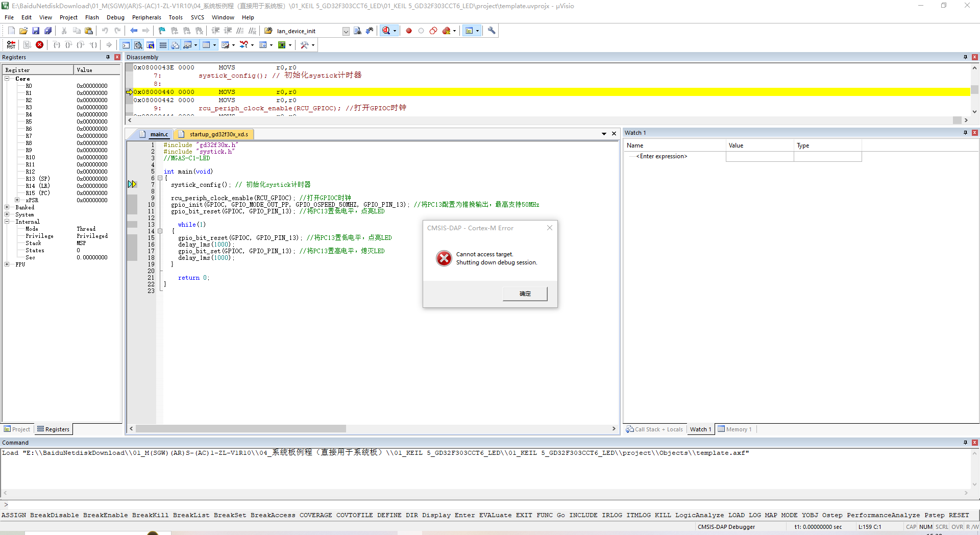980x535 pixels.
Task: Click the editor horizontal scrollbar thumb
Action: pos(241,429)
